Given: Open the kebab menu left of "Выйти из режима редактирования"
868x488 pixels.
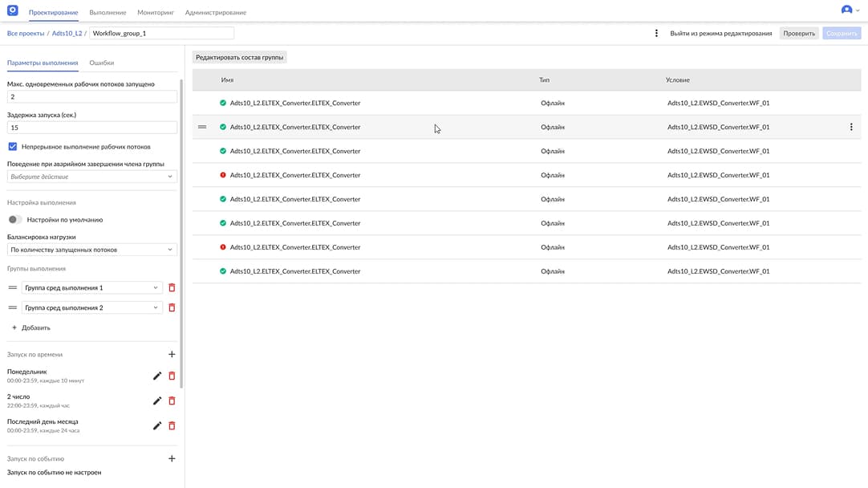Looking at the screenshot, I should [656, 33].
